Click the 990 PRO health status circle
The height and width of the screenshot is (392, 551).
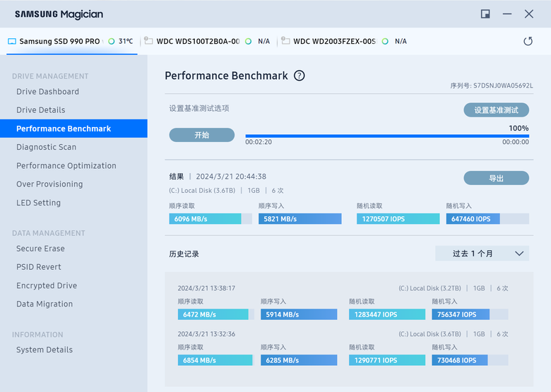(112, 42)
